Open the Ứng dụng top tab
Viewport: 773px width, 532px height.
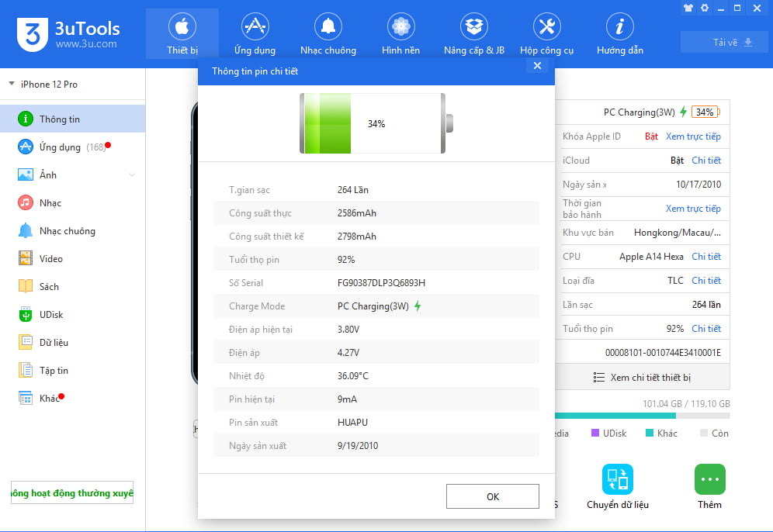pos(255,34)
